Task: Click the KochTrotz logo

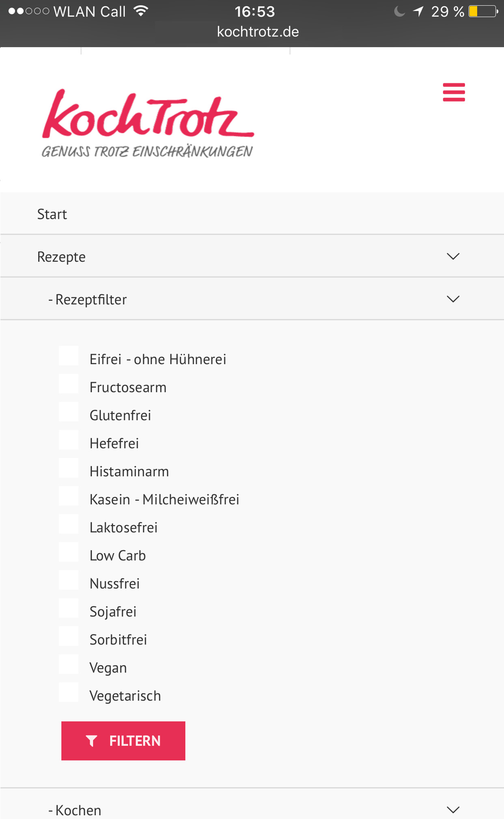Action: [x=148, y=123]
